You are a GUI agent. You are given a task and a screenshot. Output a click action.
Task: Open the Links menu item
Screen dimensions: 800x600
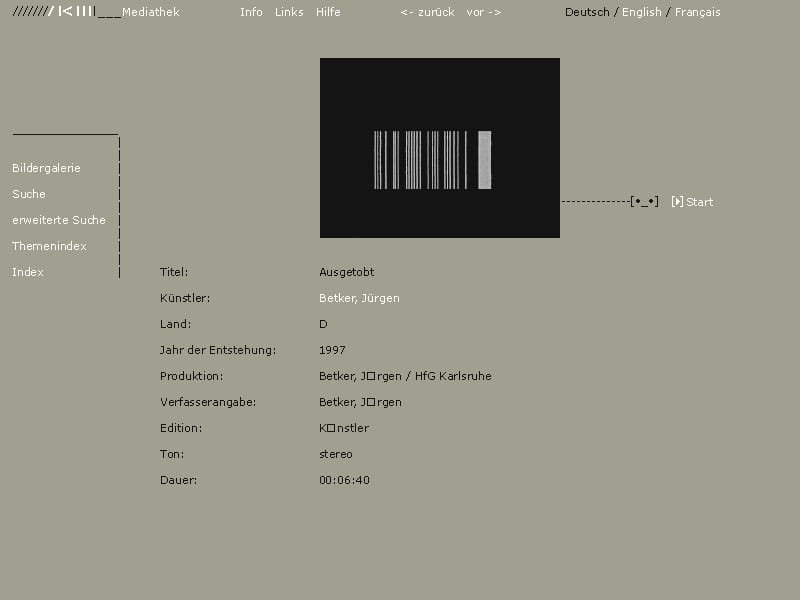click(x=289, y=12)
